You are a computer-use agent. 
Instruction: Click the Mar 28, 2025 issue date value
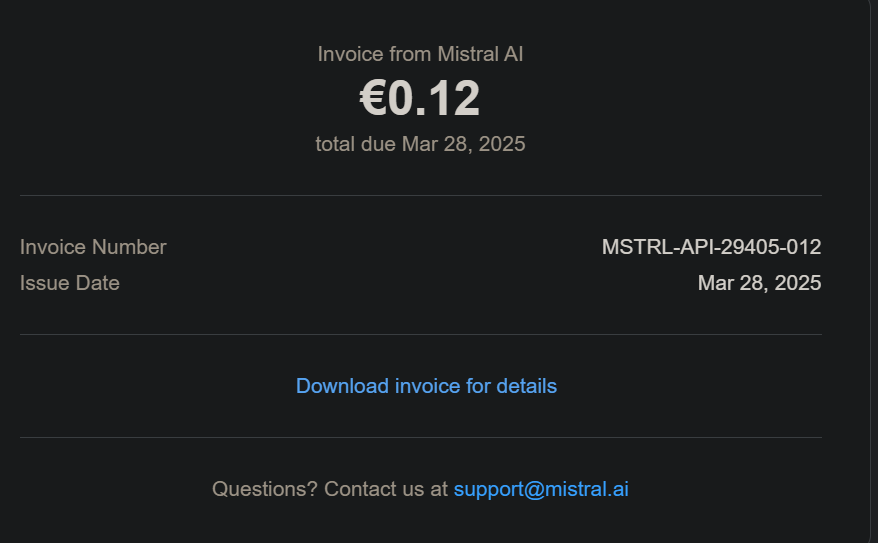(x=759, y=283)
